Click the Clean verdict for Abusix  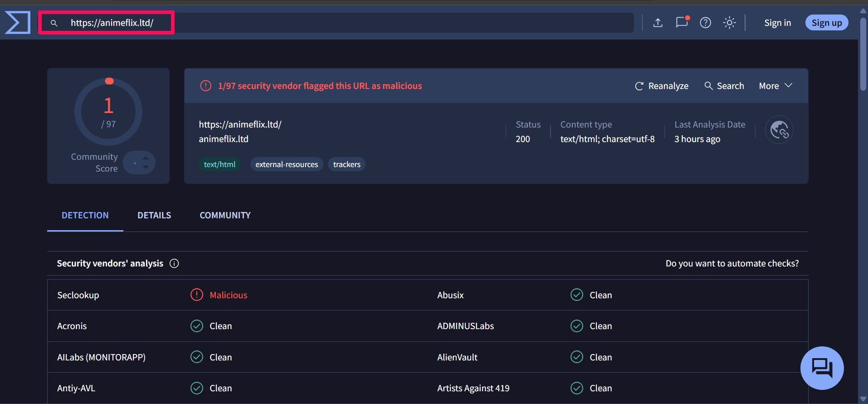[600, 295]
